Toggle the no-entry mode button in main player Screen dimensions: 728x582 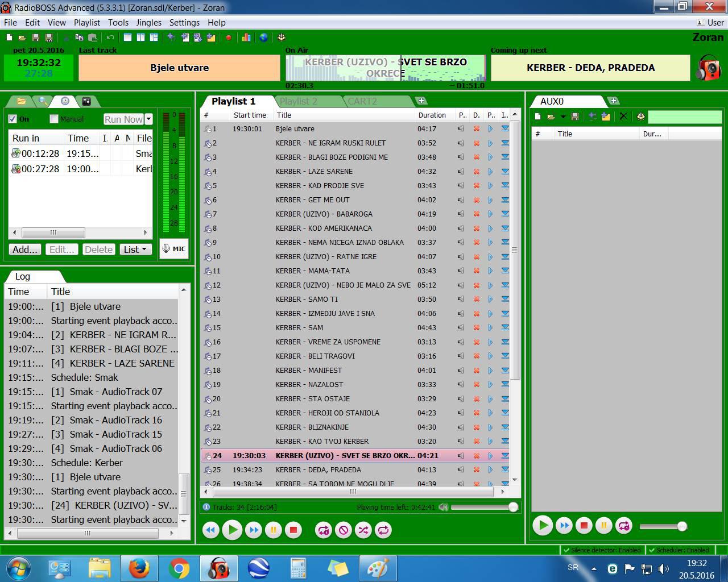pos(344,530)
